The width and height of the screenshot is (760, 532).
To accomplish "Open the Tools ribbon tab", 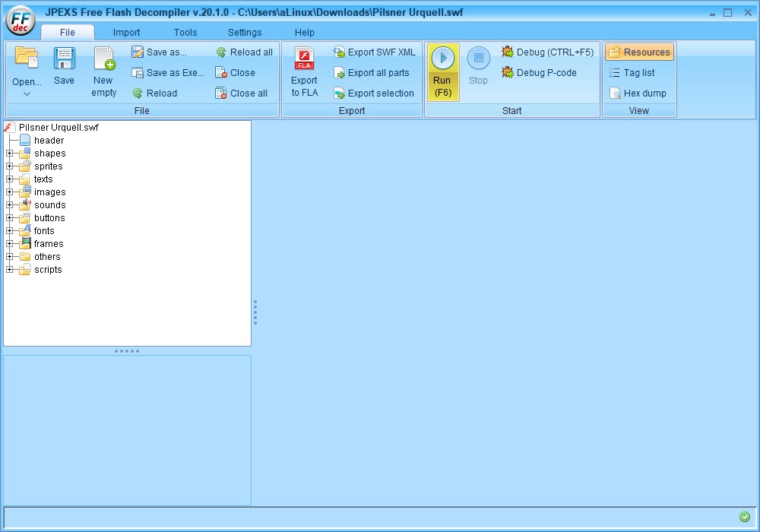I will pos(185,33).
